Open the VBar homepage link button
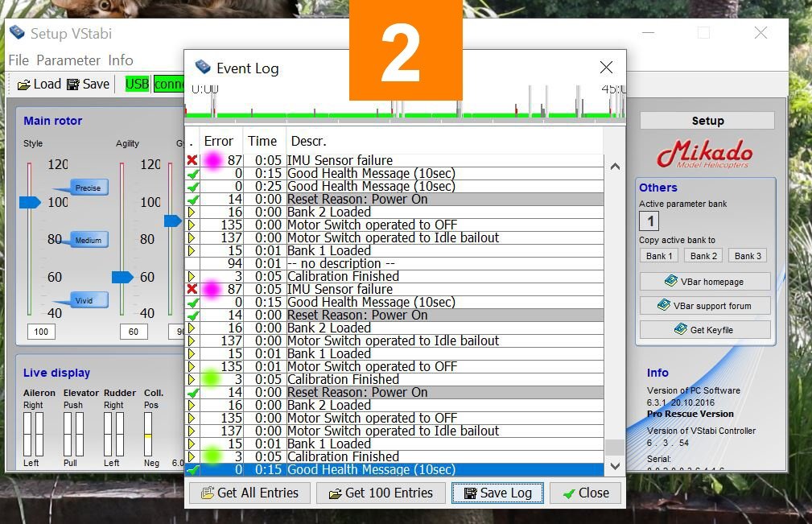 pyautogui.click(x=705, y=282)
